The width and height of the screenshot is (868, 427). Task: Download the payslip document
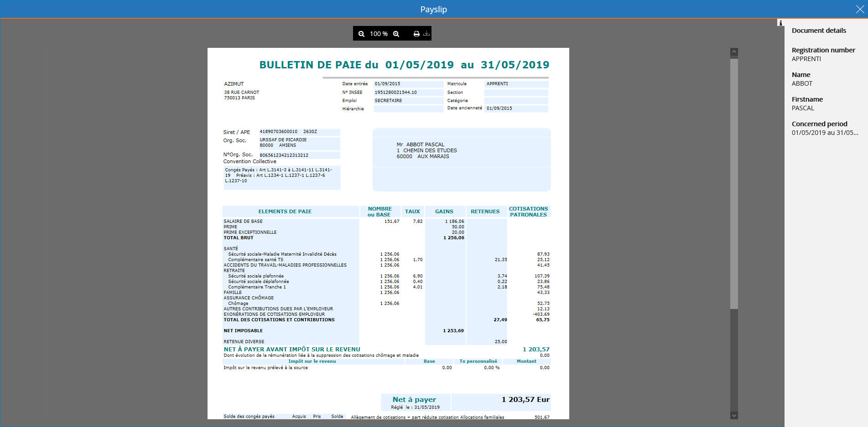pyautogui.click(x=426, y=33)
